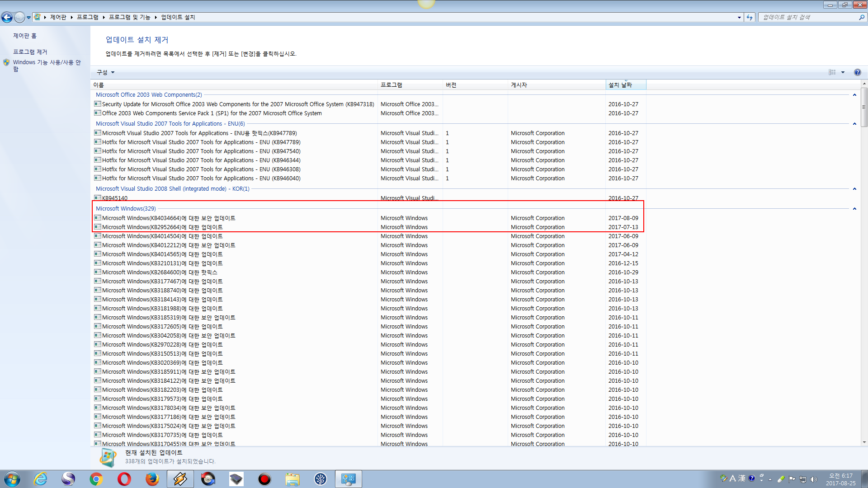
Task: Select Microsoft Office 2003 Web Components(2) group header
Action: click(149, 95)
